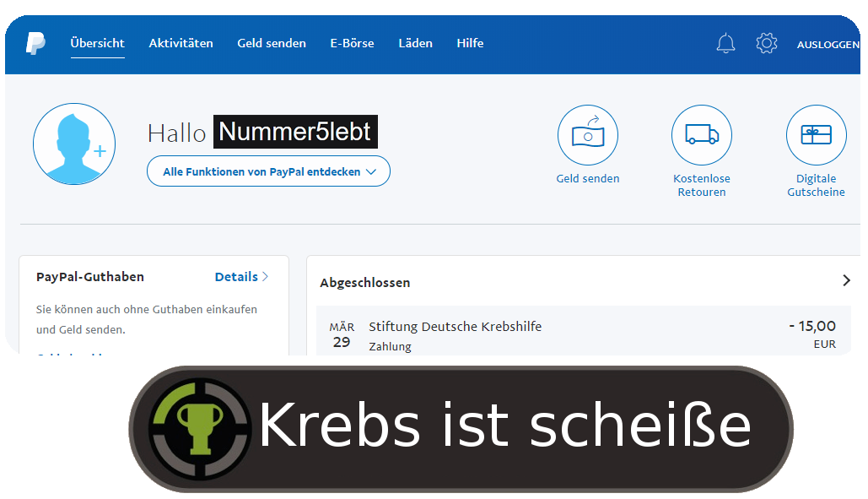Expand Alle Funktionen von PayPal entdecken

click(268, 171)
